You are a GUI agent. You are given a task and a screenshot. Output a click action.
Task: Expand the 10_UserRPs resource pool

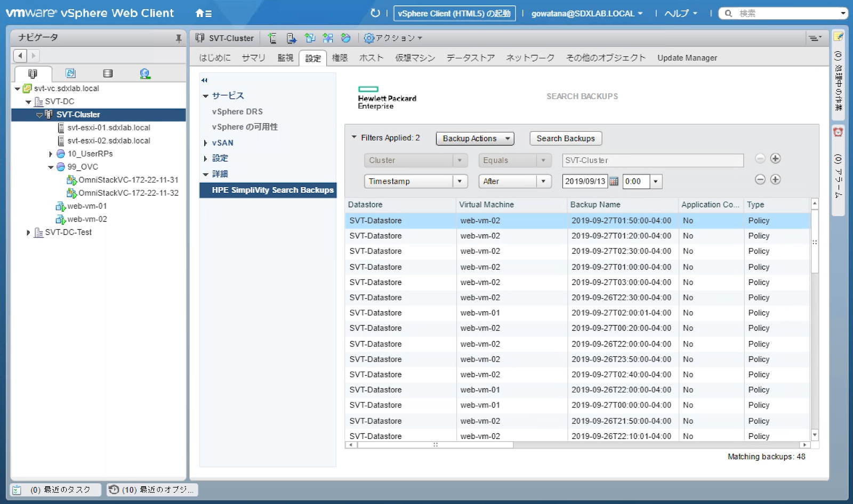point(51,154)
